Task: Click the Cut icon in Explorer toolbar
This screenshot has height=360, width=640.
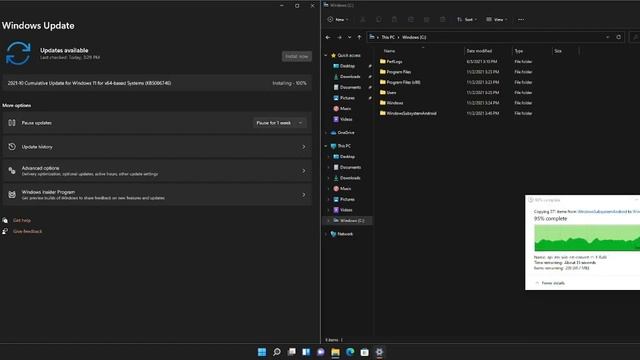Action: click(x=363, y=20)
